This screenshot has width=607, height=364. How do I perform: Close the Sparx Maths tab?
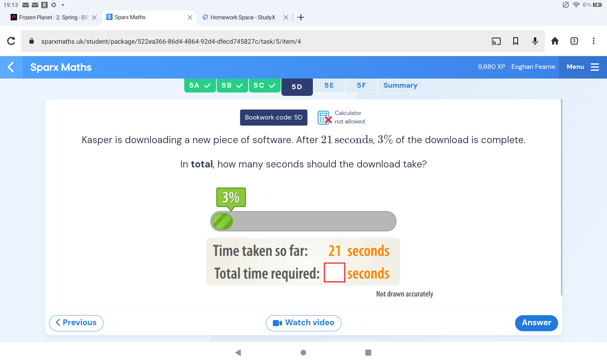point(190,17)
